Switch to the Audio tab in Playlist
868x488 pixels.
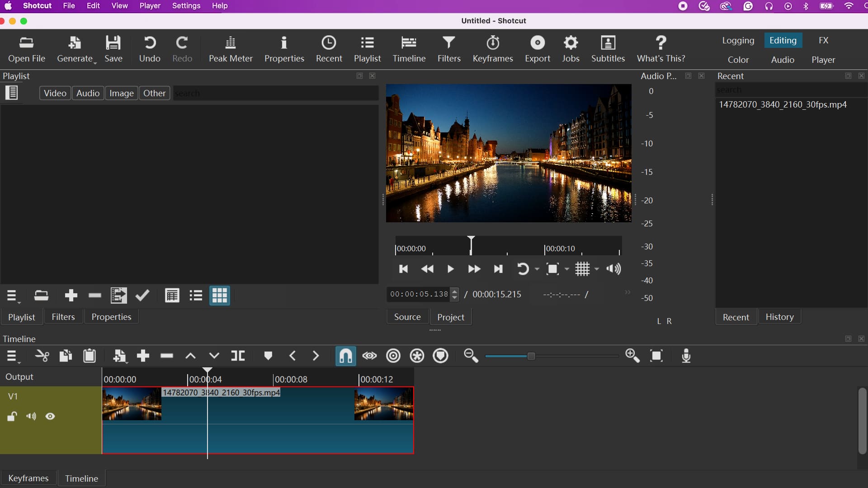[88, 93]
